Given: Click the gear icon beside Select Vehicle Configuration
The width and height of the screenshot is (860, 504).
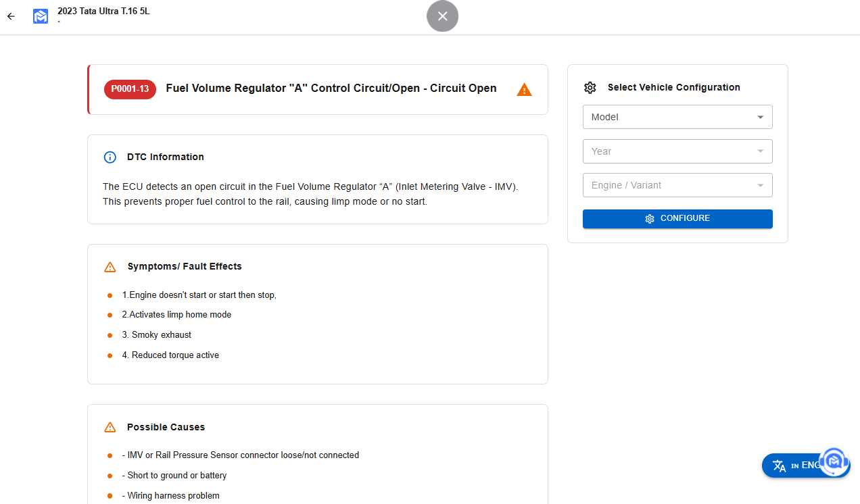Looking at the screenshot, I should point(590,88).
